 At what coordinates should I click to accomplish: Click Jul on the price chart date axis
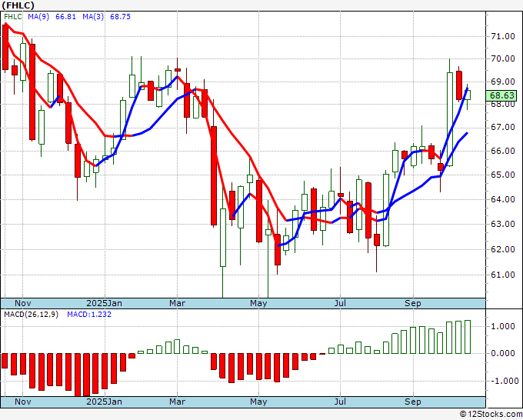click(x=340, y=303)
